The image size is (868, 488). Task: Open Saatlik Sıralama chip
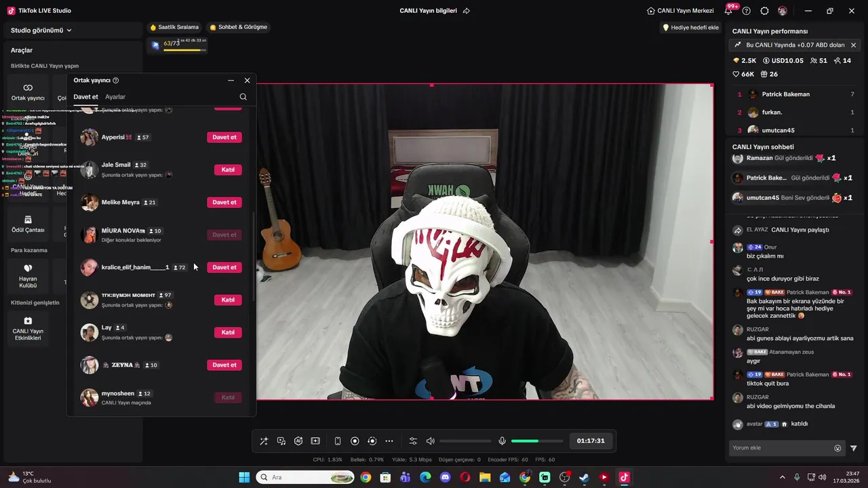(x=175, y=27)
